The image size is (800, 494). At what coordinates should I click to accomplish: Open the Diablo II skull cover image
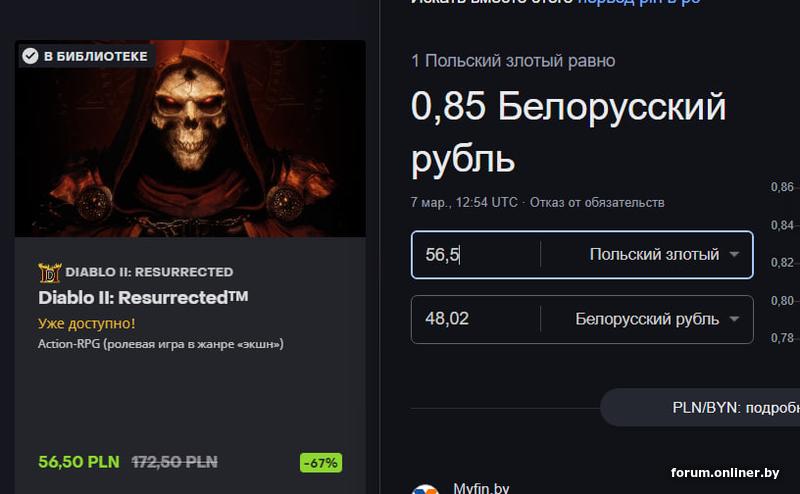[190, 138]
